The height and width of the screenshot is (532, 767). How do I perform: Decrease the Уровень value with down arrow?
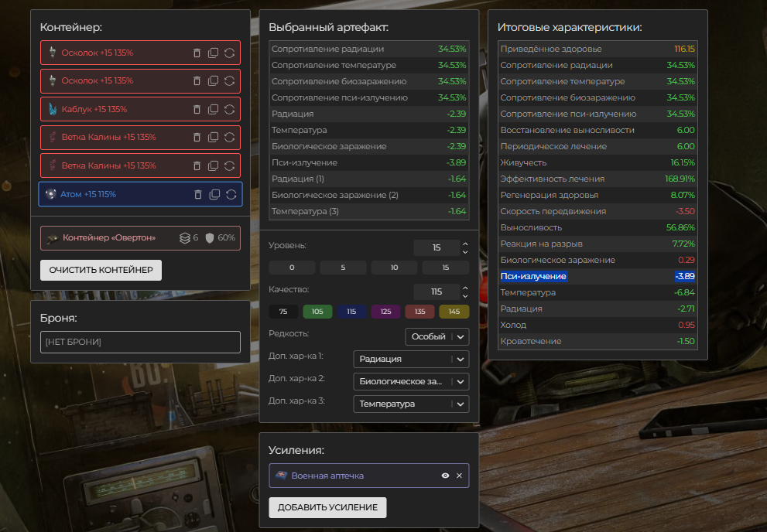465,251
